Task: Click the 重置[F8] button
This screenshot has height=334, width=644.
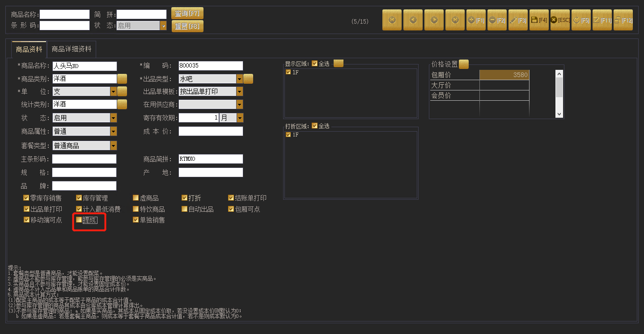Action: (x=187, y=26)
